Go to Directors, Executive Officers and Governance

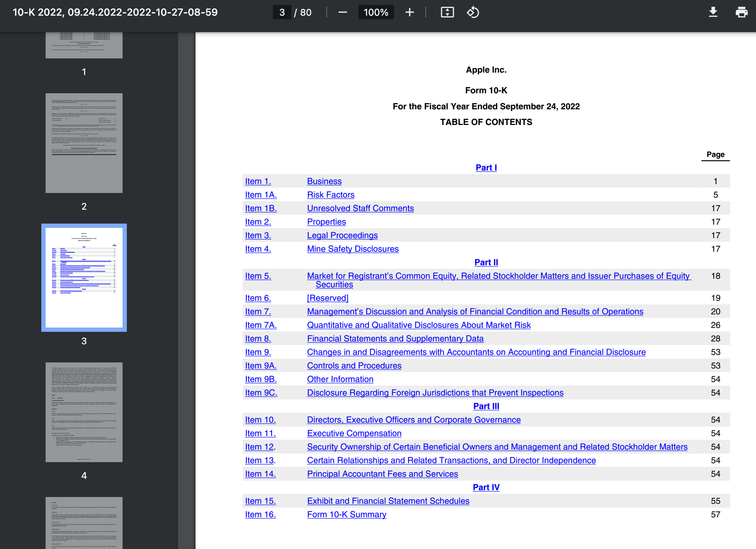pos(414,420)
